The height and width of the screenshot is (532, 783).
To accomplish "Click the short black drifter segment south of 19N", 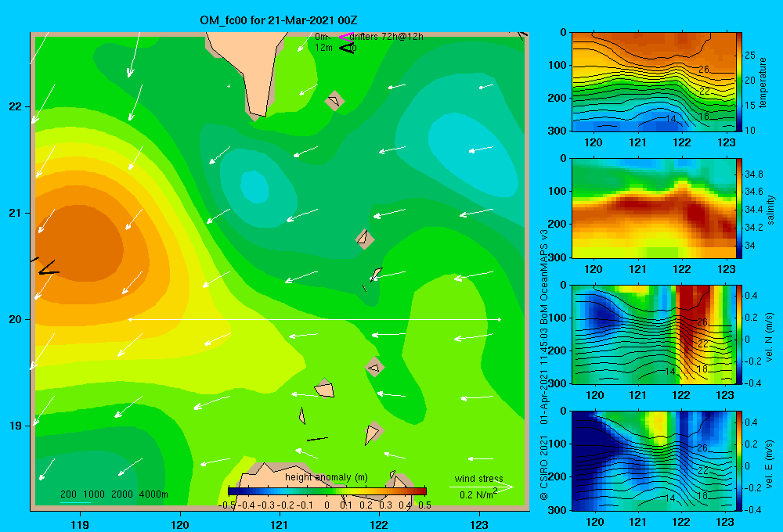I will pyautogui.click(x=317, y=439).
